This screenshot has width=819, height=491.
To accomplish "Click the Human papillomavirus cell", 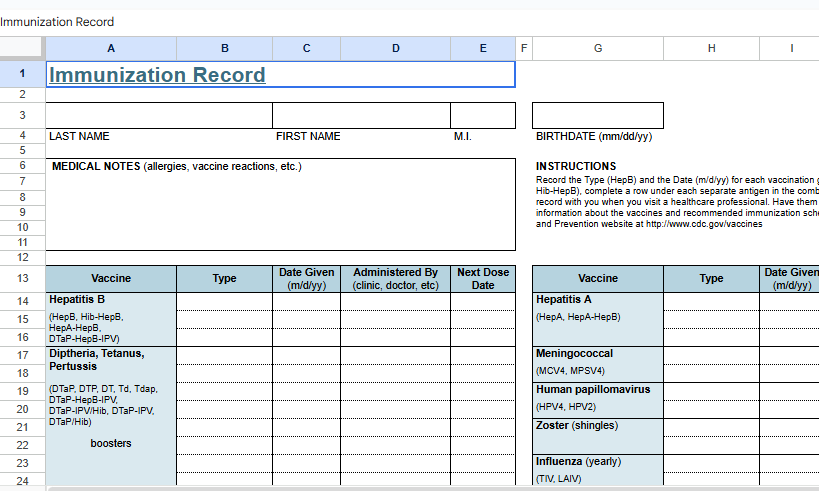I will [597, 398].
